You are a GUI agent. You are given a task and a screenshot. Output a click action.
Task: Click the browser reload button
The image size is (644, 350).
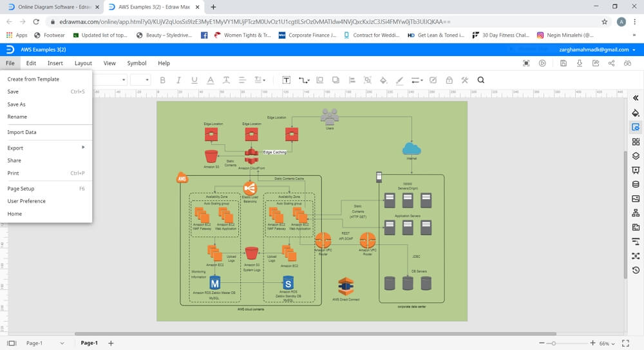pos(36,22)
